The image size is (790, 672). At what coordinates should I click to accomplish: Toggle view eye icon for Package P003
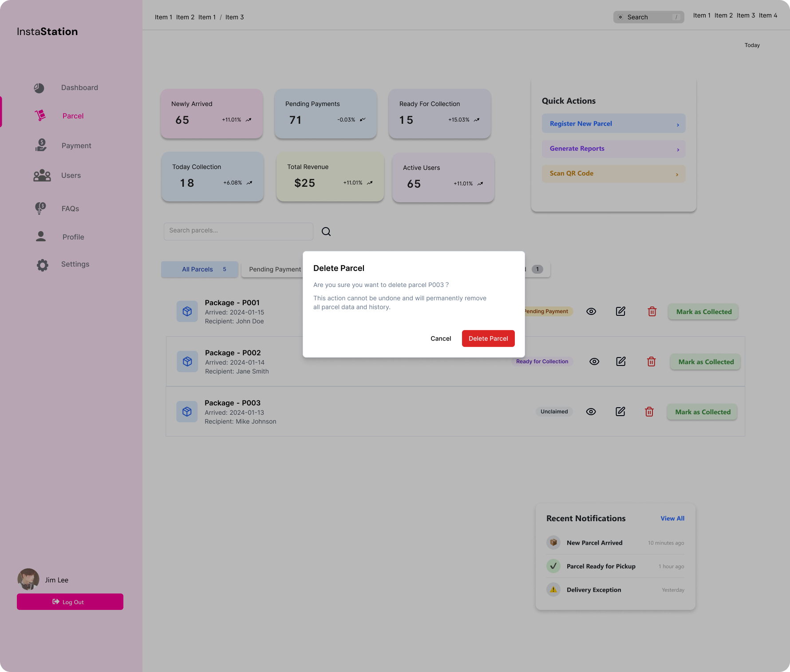click(x=591, y=412)
